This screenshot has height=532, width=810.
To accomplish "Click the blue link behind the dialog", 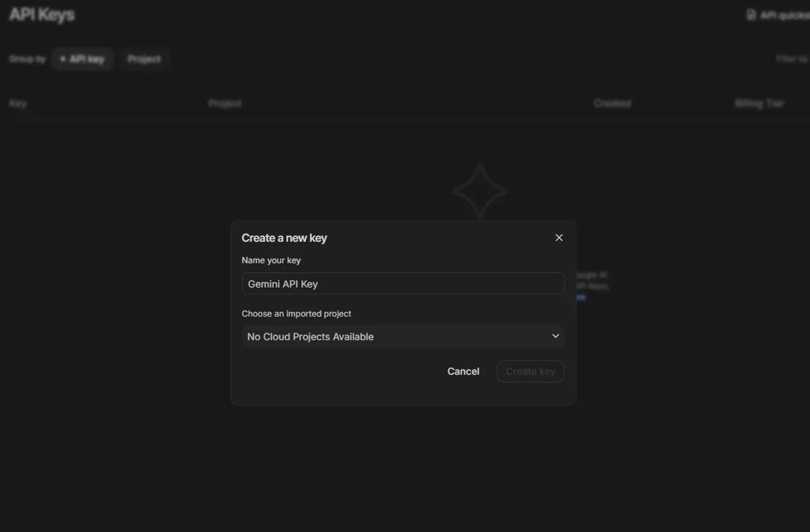I will (580, 297).
